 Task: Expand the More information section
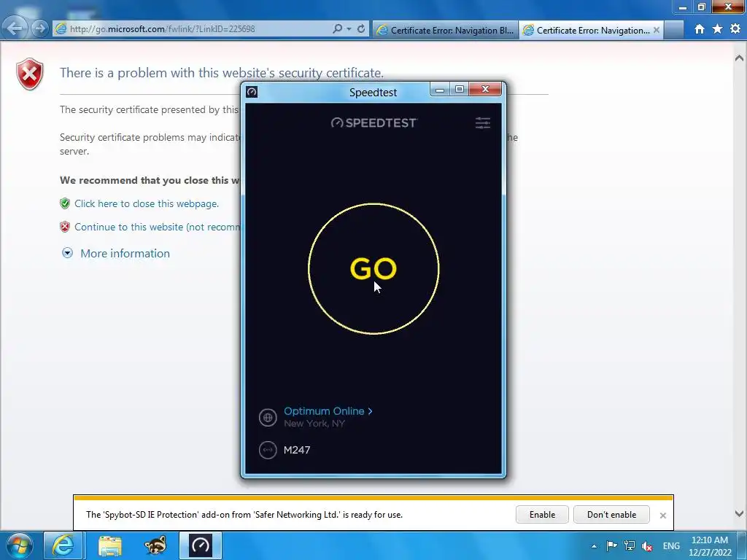pos(125,253)
